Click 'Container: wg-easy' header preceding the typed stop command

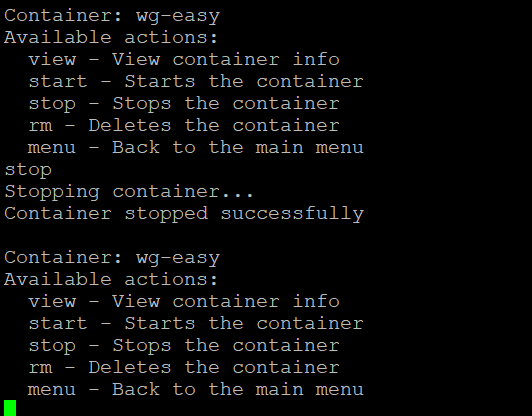point(112,16)
